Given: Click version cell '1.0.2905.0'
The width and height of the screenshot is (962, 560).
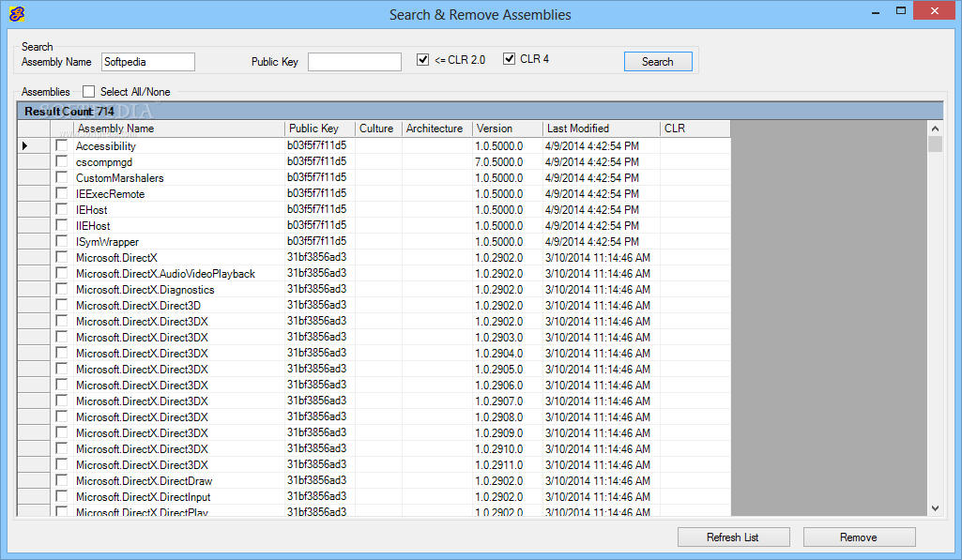Looking at the screenshot, I should pos(508,370).
